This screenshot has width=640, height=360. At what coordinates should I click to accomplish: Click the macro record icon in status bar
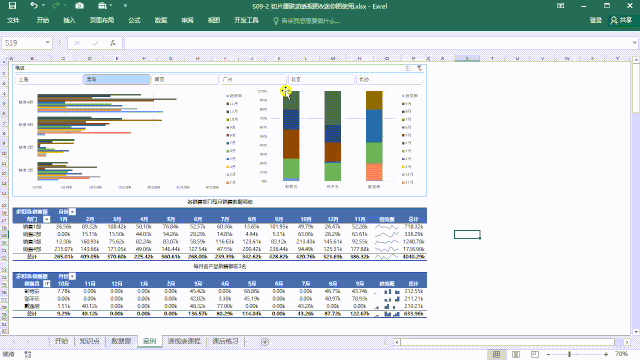(28, 354)
